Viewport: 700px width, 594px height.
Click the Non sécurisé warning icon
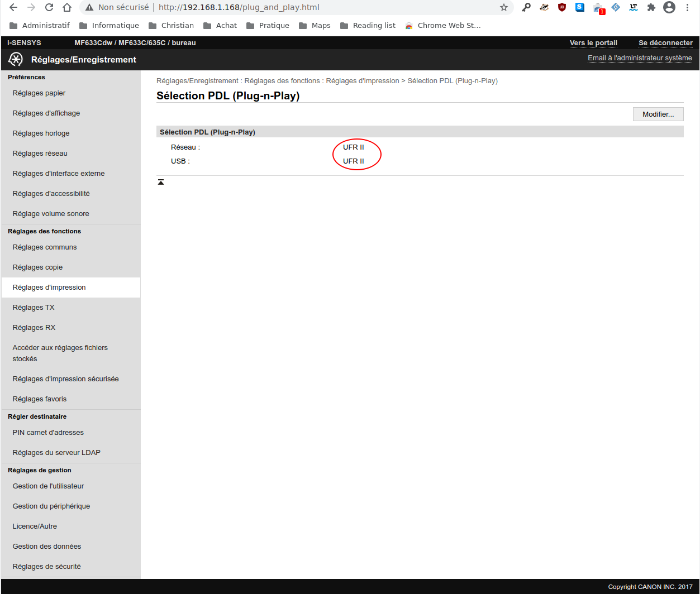point(89,8)
